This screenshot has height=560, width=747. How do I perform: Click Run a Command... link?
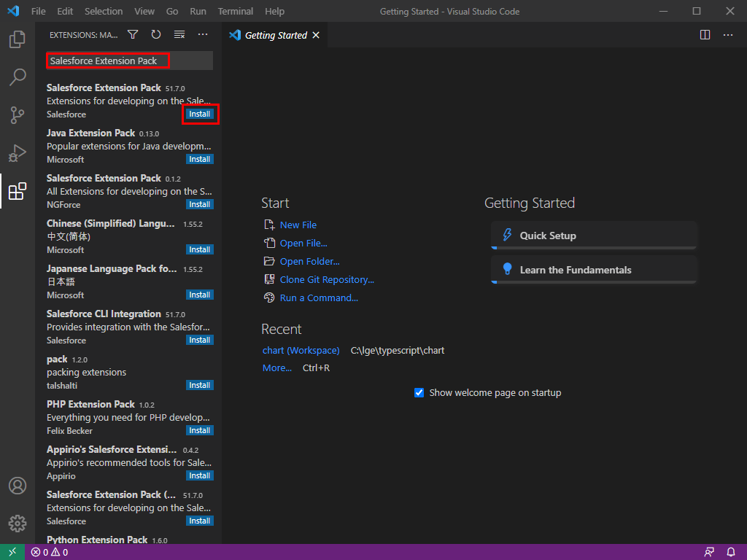[x=319, y=298]
